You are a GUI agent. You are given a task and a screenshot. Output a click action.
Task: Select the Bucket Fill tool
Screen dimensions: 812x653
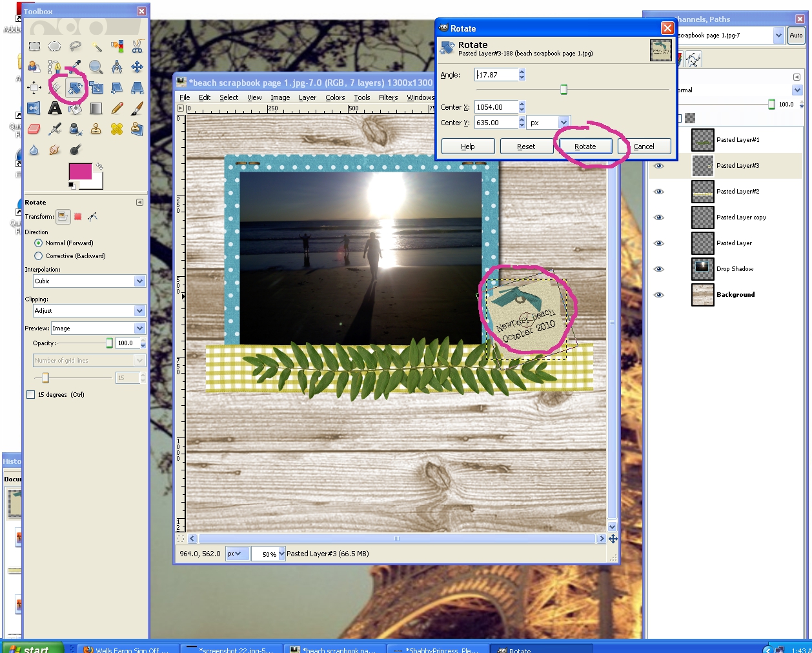tap(76, 109)
